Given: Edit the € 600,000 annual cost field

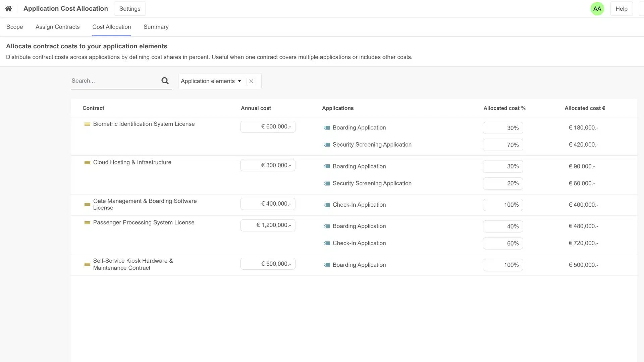Looking at the screenshot, I should [268, 127].
